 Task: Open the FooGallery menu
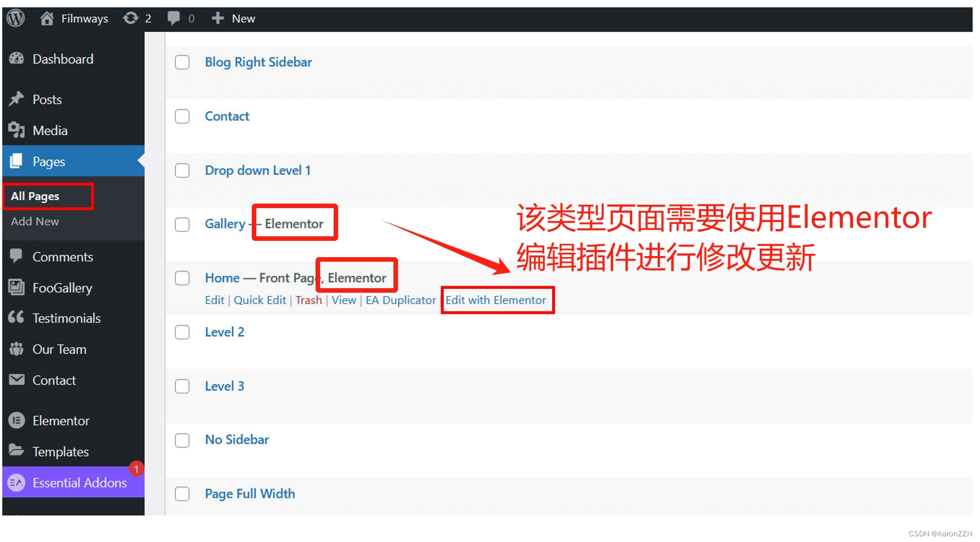pos(73,288)
